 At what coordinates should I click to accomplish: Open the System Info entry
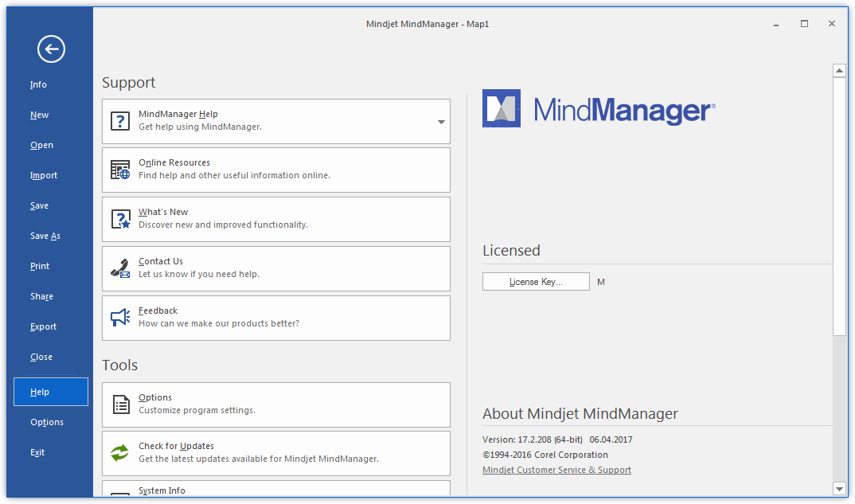[x=276, y=488]
